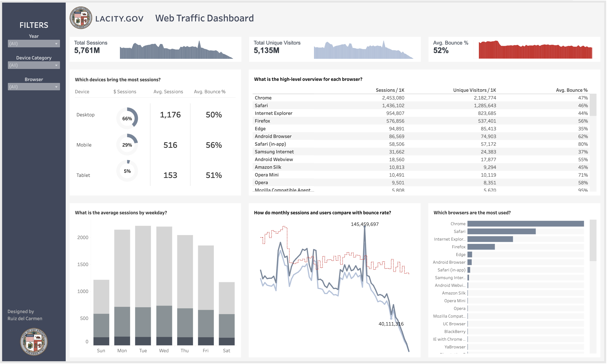Open the Browser filter dropdown
The height and width of the screenshot is (364, 607).
tap(34, 87)
